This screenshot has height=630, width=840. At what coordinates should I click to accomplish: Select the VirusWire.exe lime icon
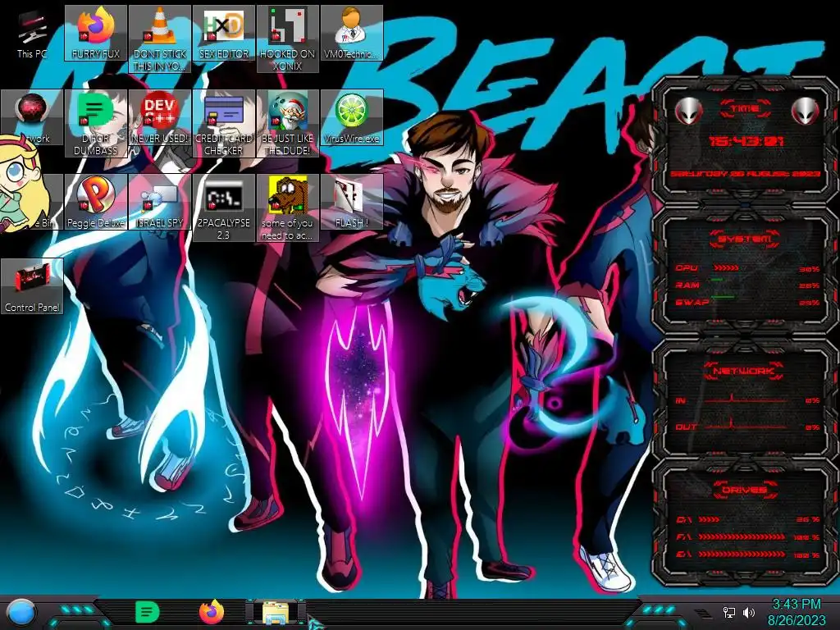click(352, 118)
